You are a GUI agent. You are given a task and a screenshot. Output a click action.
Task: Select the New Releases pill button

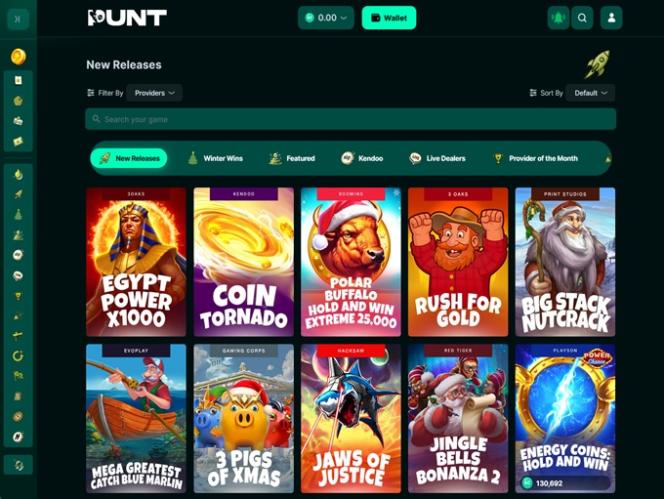click(129, 158)
